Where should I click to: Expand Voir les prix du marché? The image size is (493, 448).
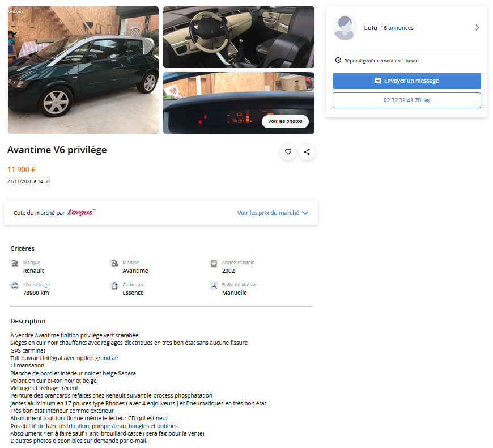268,213
